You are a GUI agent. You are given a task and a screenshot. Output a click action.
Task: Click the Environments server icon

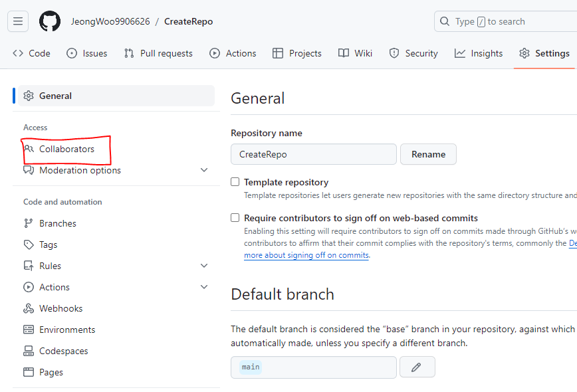[x=29, y=330]
